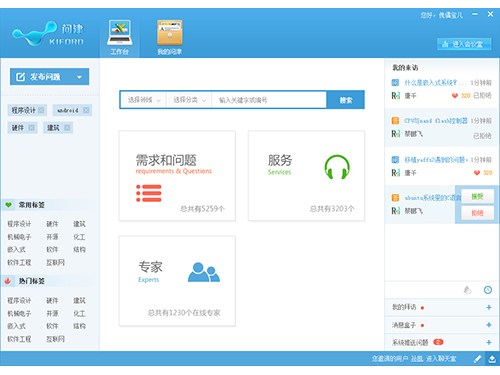The image size is (500, 375).
Task: Select 建筑 under 热门标签
Action: click(x=79, y=301)
